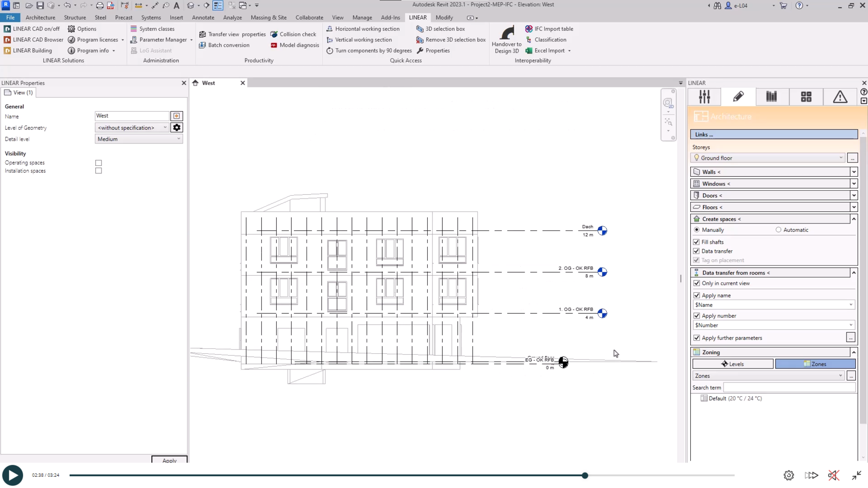Open the warnings triangle tab in LINEAR panel
This screenshot has height=488, width=868.
point(840,97)
